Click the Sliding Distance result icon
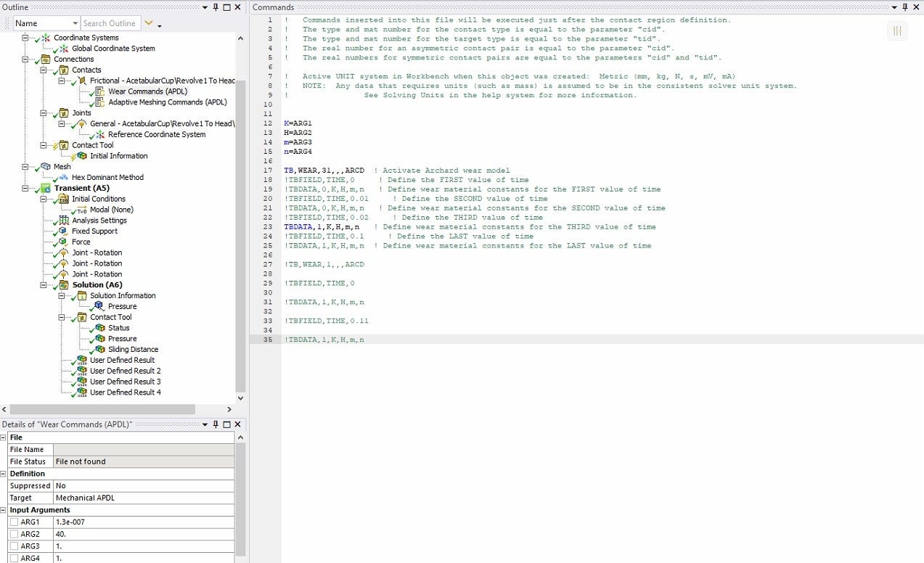This screenshot has height=563, width=924. pyautogui.click(x=100, y=350)
